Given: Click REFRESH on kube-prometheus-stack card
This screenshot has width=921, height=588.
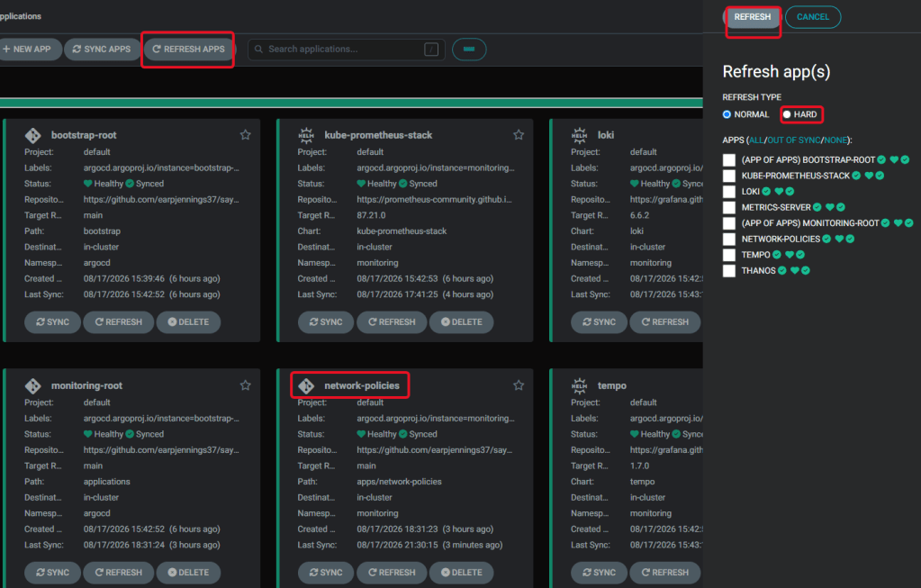Looking at the screenshot, I should click(392, 321).
